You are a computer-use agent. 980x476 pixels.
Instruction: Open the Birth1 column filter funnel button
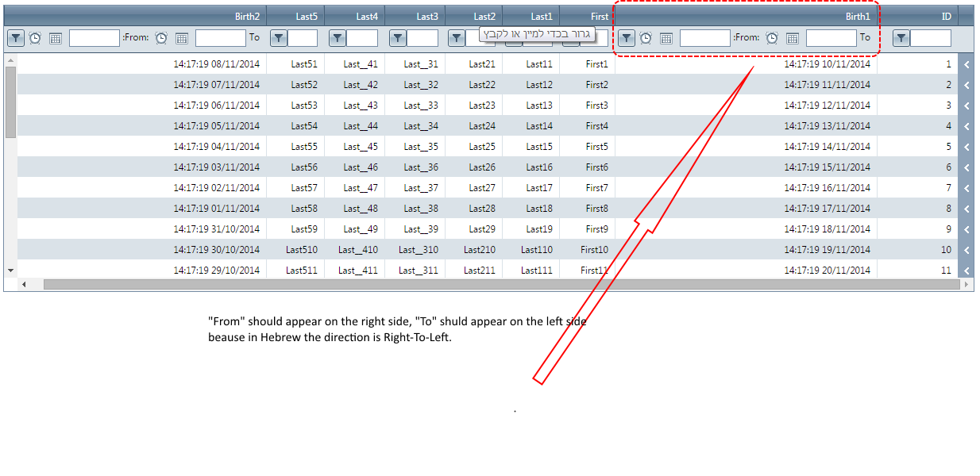coord(627,37)
